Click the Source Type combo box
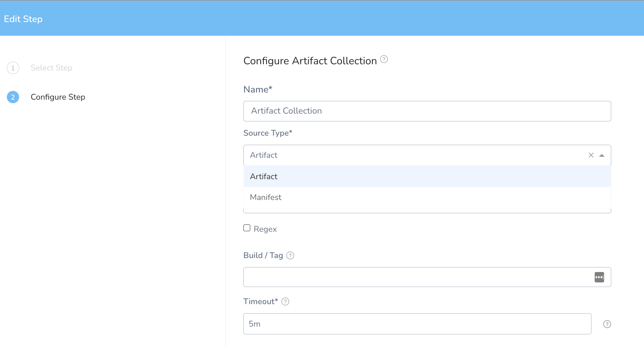644x347 pixels. click(427, 155)
